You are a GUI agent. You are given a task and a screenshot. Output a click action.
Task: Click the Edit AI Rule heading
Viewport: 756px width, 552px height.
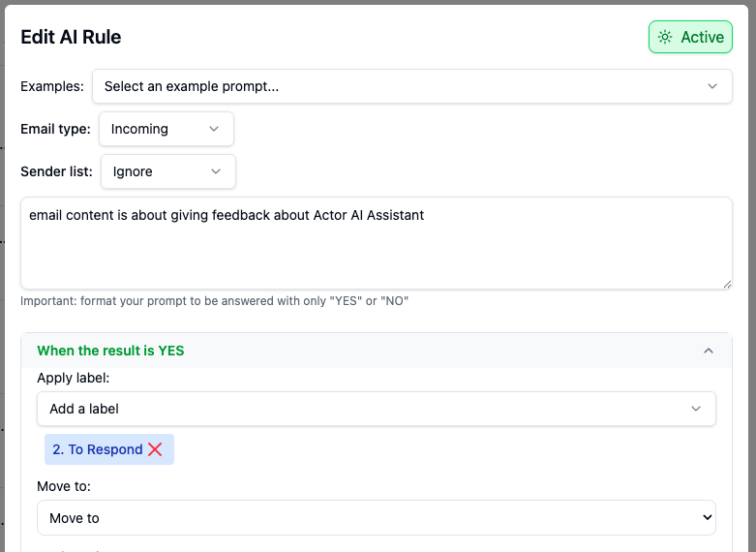pyautogui.click(x=71, y=38)
